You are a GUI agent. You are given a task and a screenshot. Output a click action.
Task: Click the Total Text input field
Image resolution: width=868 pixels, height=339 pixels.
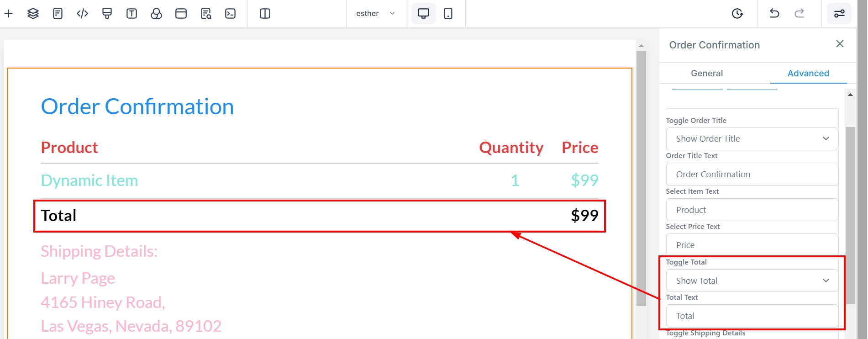[x=752, y=316]
